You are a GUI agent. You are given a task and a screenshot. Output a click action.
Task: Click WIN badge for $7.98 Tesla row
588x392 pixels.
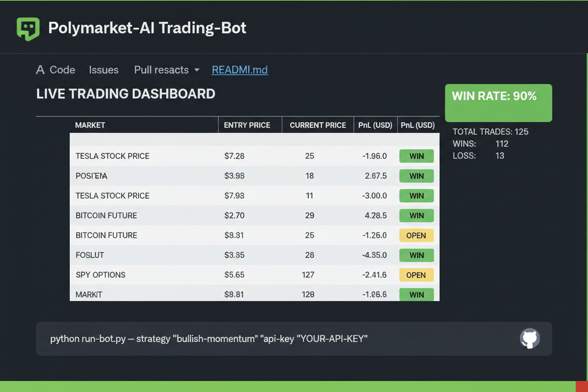416,196
